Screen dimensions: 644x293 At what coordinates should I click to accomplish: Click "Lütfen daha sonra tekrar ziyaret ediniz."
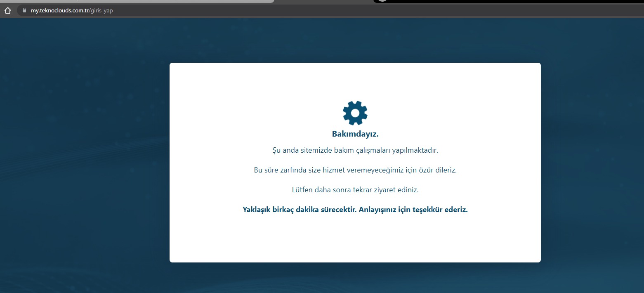click(x=355, y=190)
